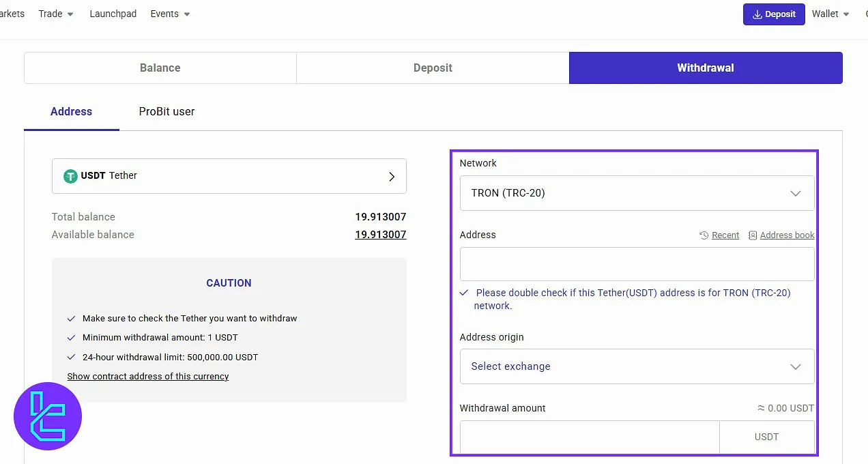The image size is (868, 464).
Task: Open the Wallet dropdown menu
Action: (830, 14)
